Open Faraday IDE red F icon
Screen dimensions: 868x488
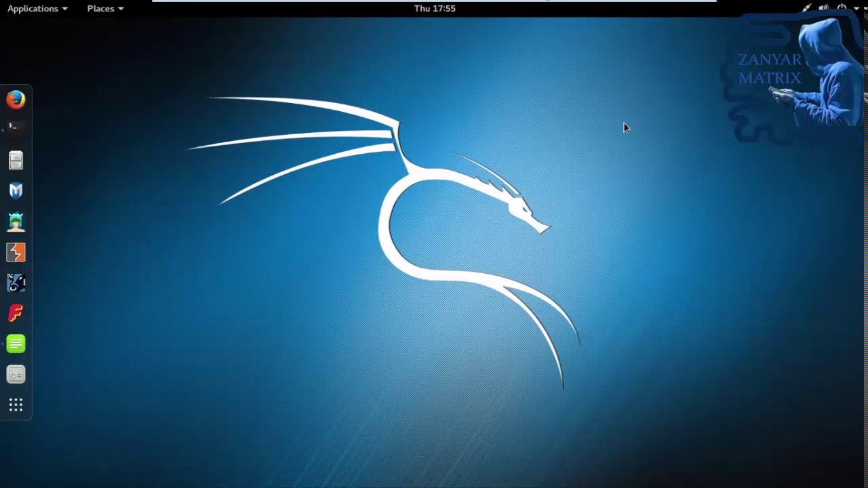[16, 313]
